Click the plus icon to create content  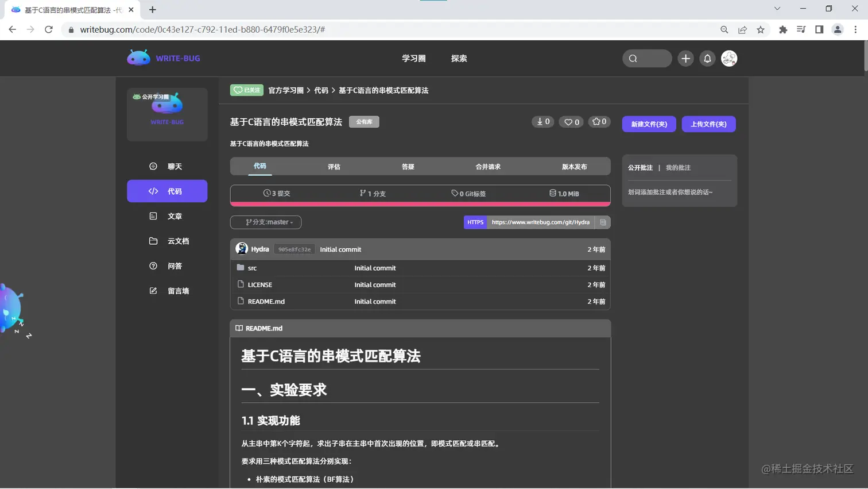pyautogui.click(x=685, y=58)
